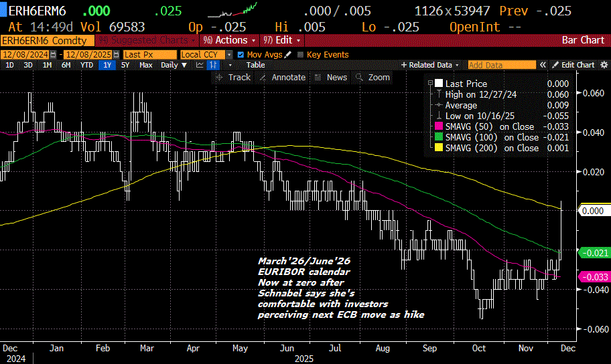611x364 pixels.
Task: Select the 'High on 12/27/24' legend row
Action: tap(502, 94)
